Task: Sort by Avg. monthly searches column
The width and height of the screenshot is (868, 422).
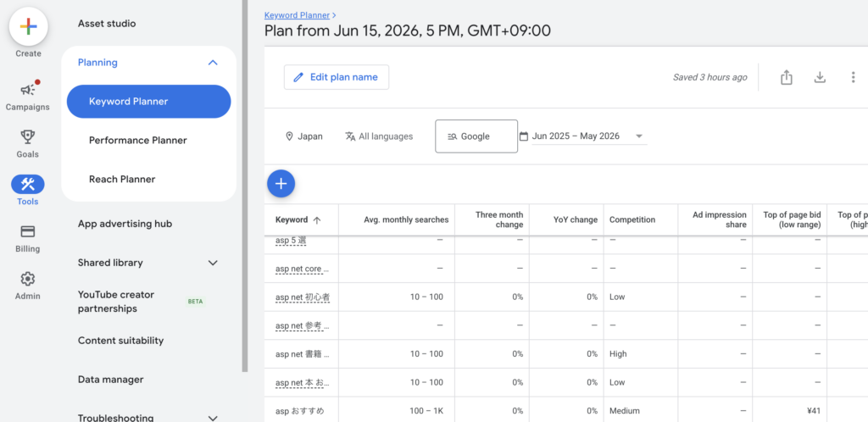Action: (x=406, y=219)
